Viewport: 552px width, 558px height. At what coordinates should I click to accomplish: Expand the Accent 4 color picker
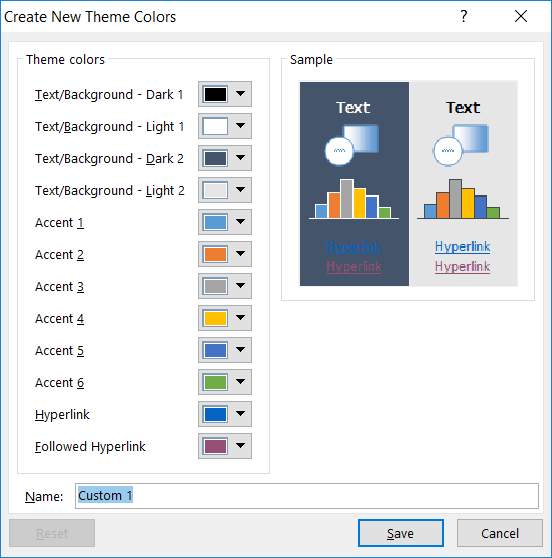(x=225, y=318)
